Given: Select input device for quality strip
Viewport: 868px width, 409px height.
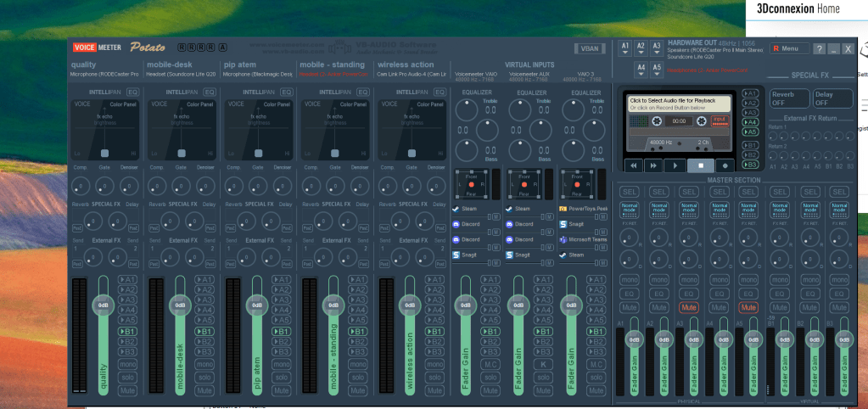Looking at the screenshot, I should tap(104, 74).
